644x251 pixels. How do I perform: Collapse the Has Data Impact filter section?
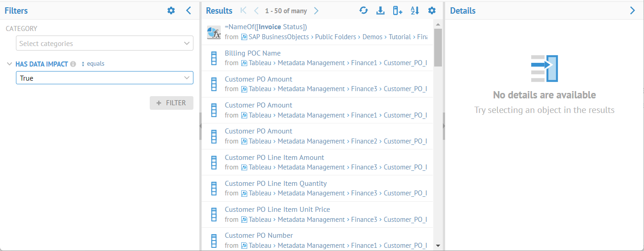coord(10,64)
